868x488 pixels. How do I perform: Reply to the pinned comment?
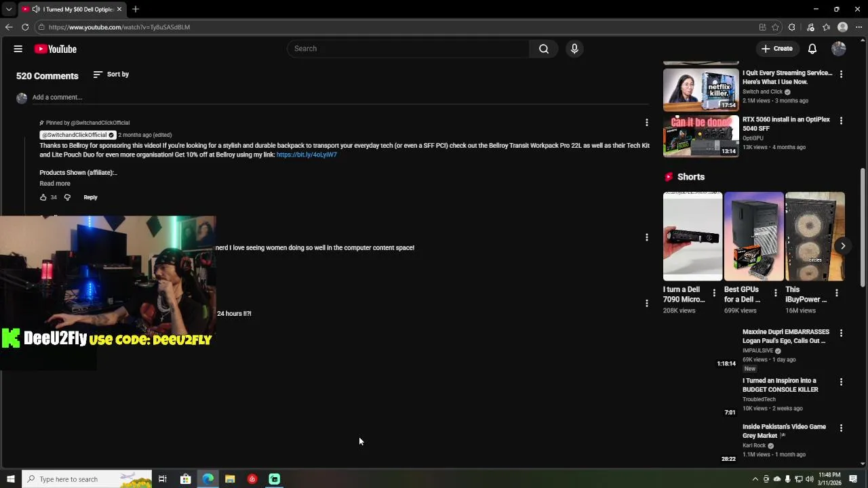point(90,197)
